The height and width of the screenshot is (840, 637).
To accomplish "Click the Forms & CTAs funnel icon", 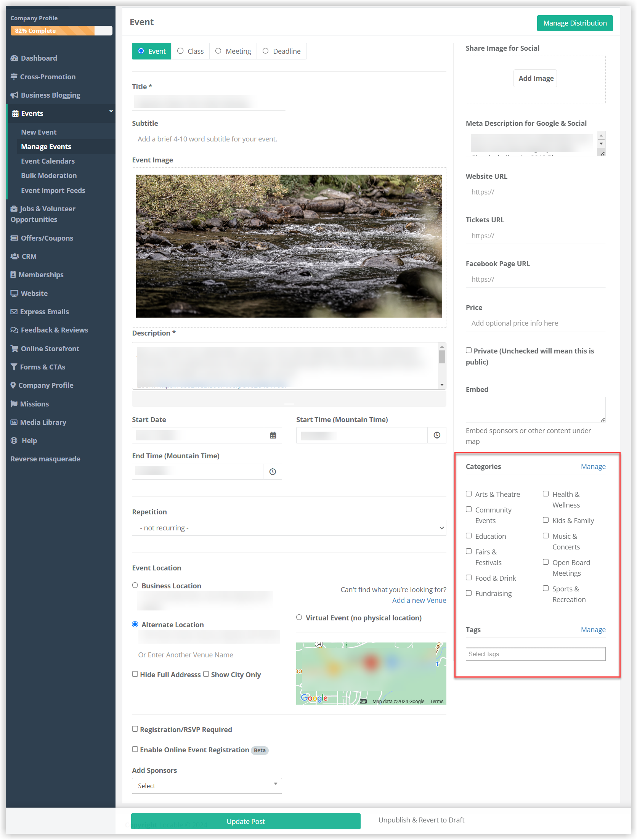I will pos(14,367).
